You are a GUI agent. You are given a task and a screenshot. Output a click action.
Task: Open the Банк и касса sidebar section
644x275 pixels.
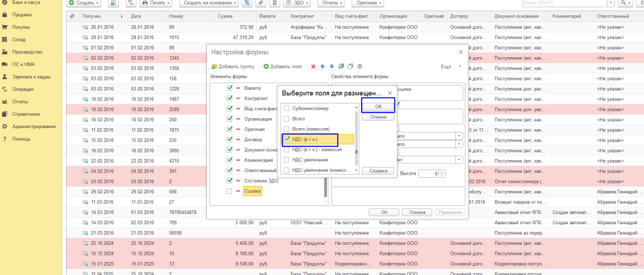pyautogui.click(x=26, y=3)
